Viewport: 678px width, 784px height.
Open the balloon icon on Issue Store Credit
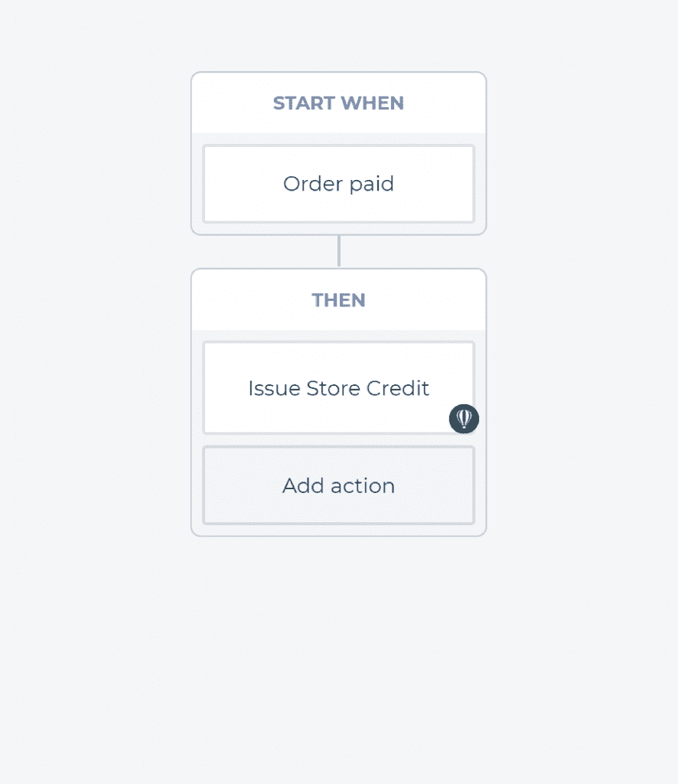coord(464,419)
